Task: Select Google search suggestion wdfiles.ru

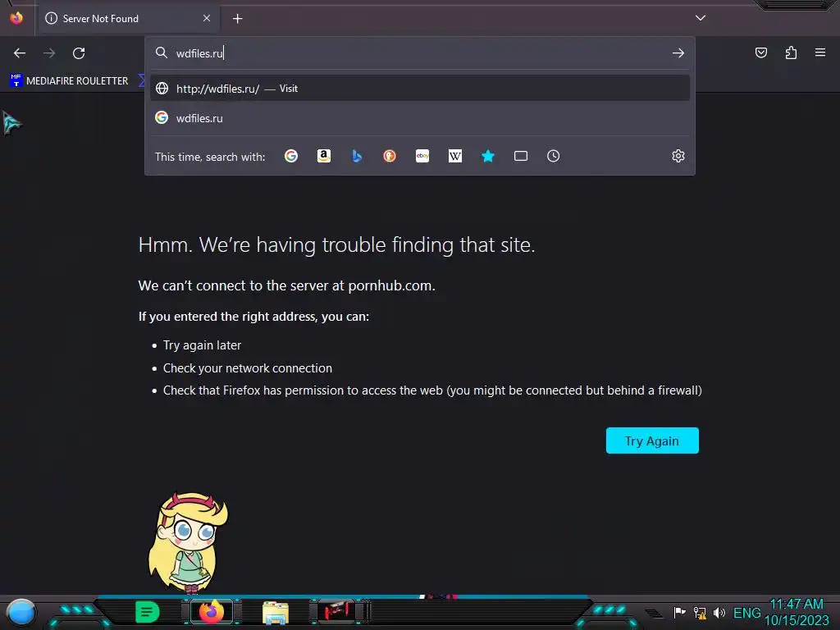Action: tap(420, 118)
